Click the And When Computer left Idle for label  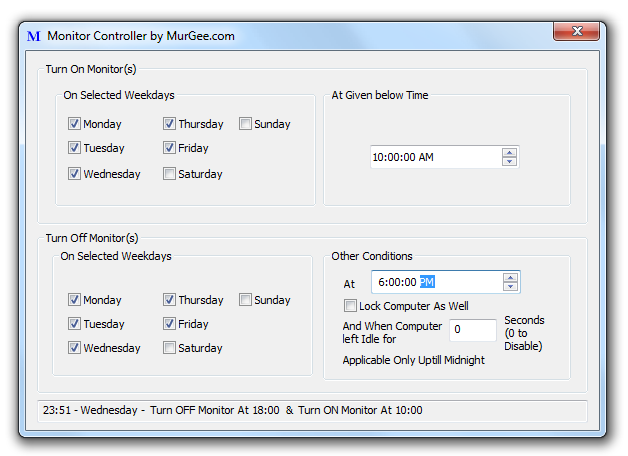(x=392, y=332)
